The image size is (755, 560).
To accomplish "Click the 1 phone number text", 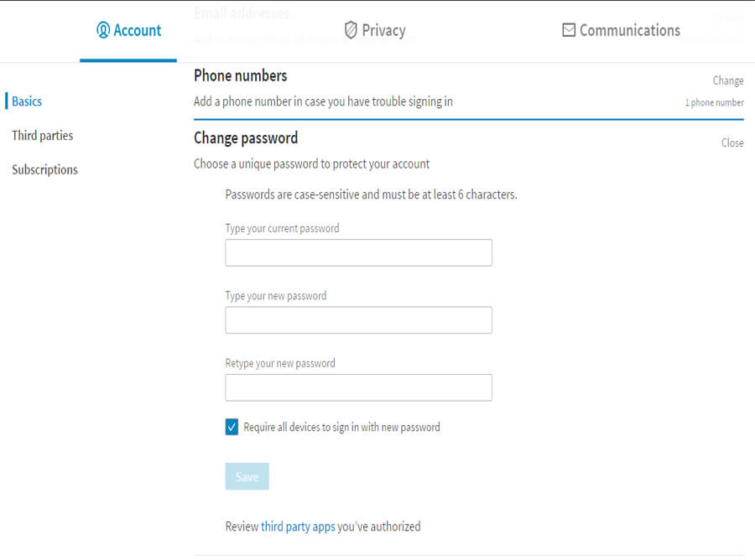I will (x=714, y=102).
